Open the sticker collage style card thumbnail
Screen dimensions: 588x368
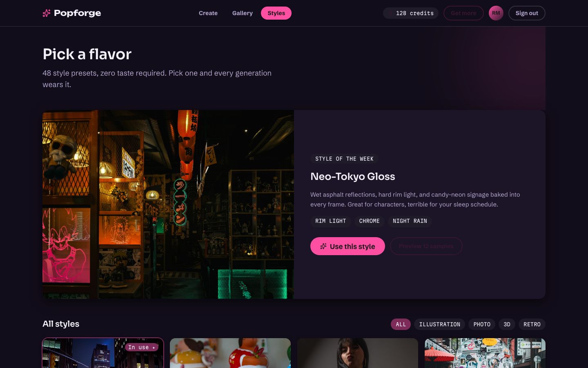pos(485,353)
